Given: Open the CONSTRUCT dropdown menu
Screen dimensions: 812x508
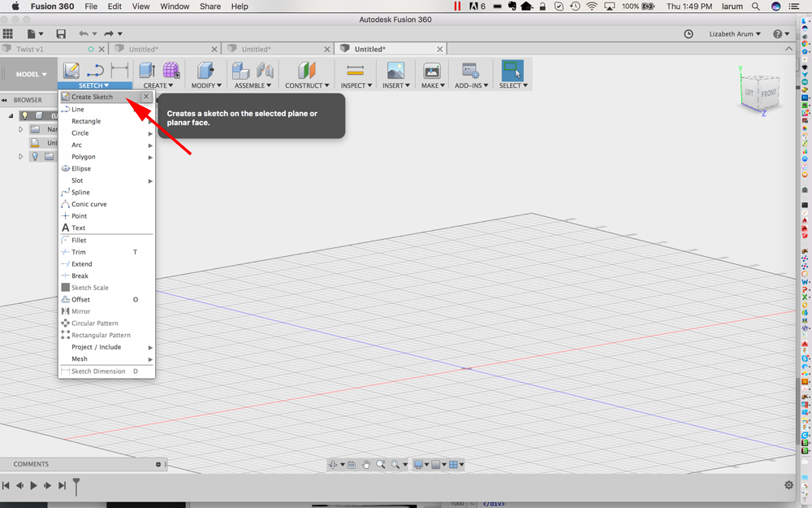Looking at the screenshot, I should [307, 85].
